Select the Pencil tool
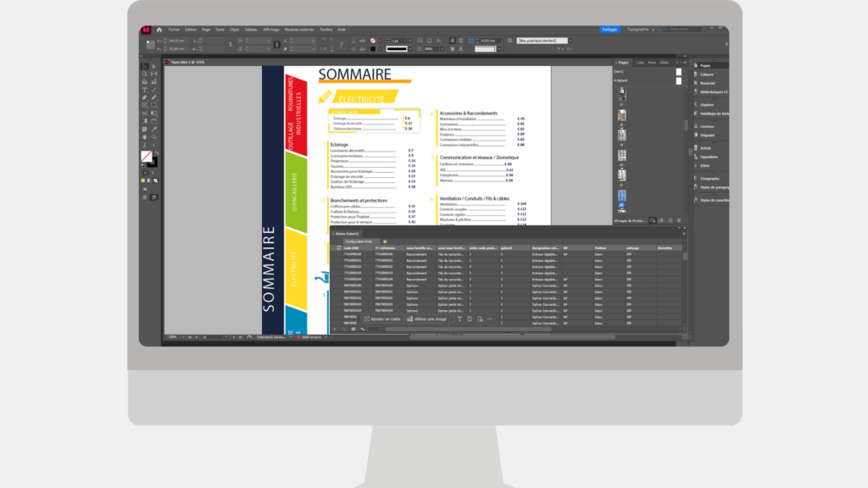The image size is (868, 488). point(154,97)
